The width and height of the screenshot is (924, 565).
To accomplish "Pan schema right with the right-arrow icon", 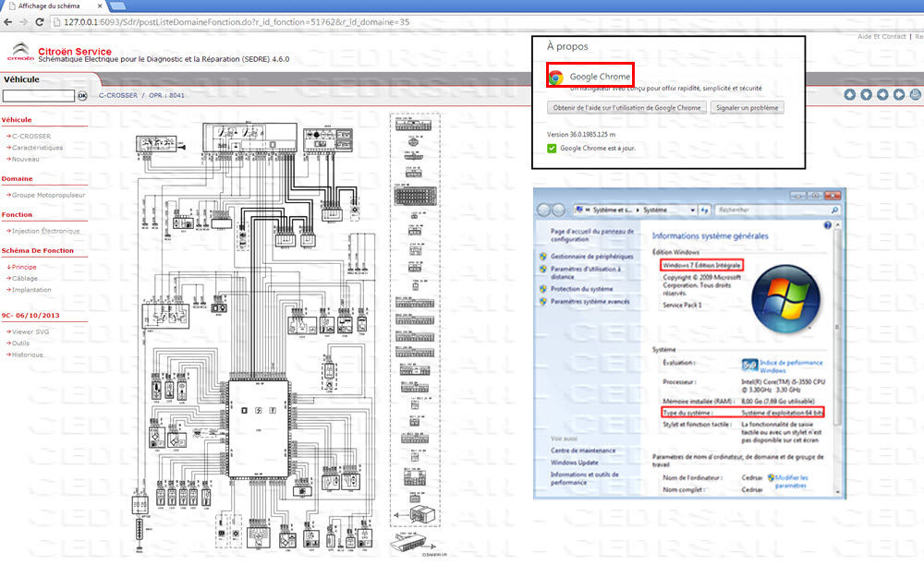I will pyautogui.click(x=899, y=94).
